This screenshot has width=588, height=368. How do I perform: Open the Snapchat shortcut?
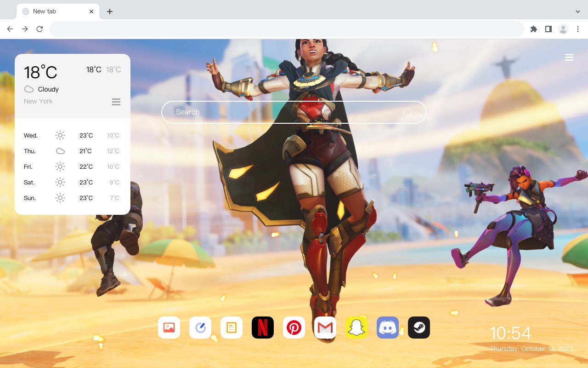356,328
